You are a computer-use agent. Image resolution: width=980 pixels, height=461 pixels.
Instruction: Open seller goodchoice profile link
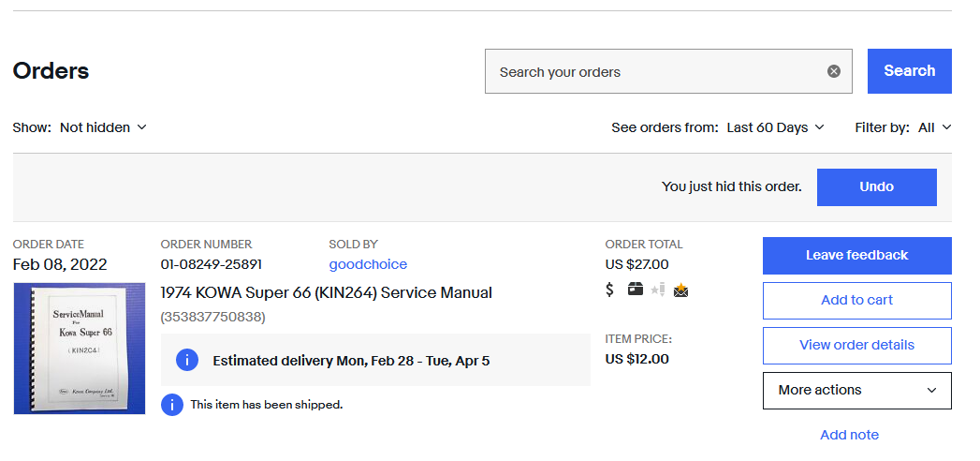point(368,264)
